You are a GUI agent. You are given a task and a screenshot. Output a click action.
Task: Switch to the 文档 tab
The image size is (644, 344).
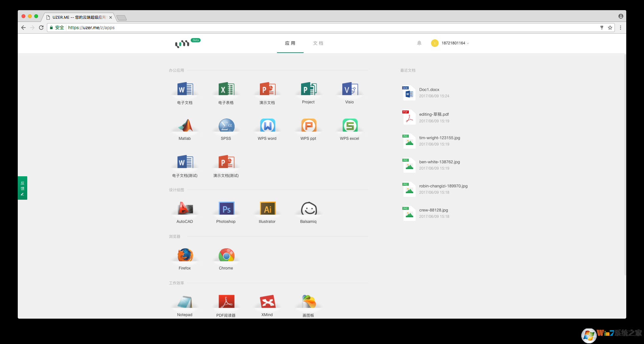tap(318, 43)
